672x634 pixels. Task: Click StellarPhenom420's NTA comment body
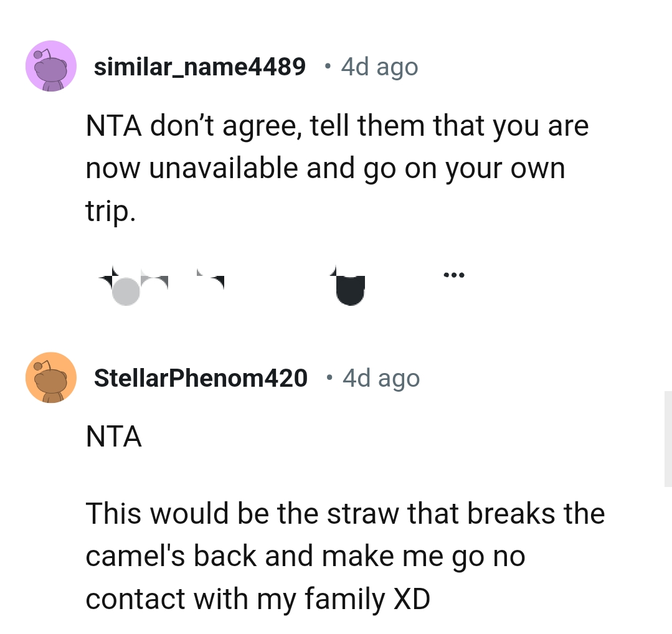114,437
